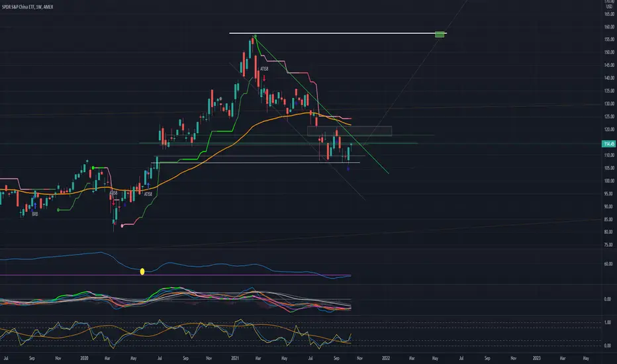Image resolution: width=617 pixels, height=364 pixels.
Task: Select the yellow dot marker on oscillator
Action: click(x=142, y=271)
